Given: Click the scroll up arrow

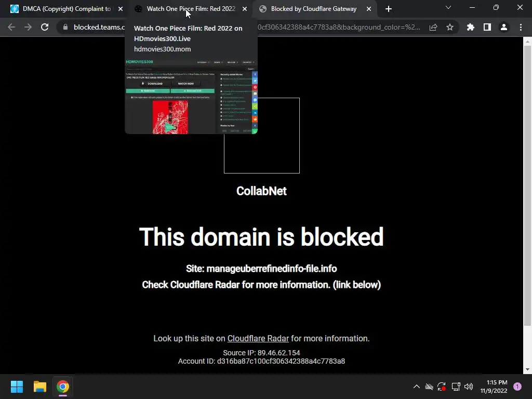Looking at the screenshot, I should tap(527, 42).
